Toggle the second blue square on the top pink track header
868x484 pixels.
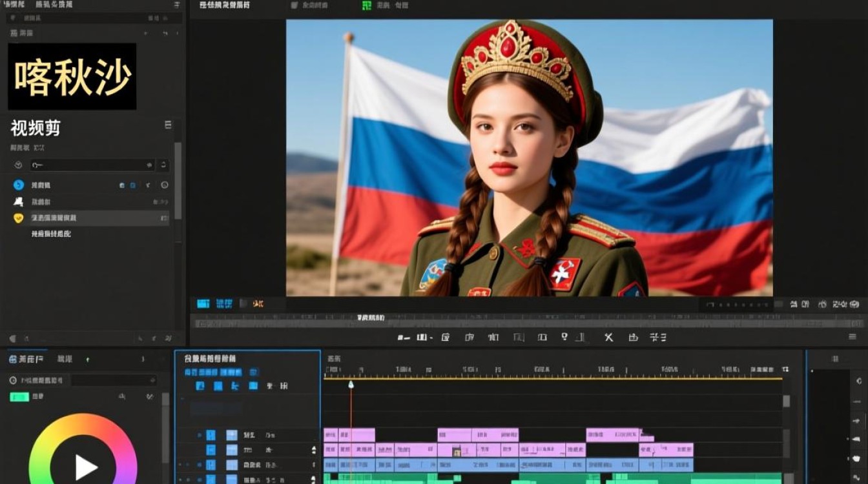click(x=231, y=435)
